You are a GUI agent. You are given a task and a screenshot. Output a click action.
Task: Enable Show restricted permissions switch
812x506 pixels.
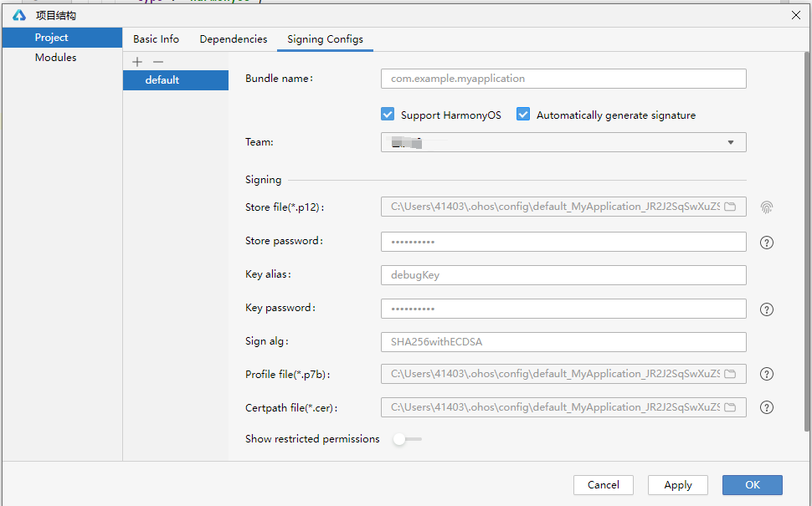(x=407, y=439)
